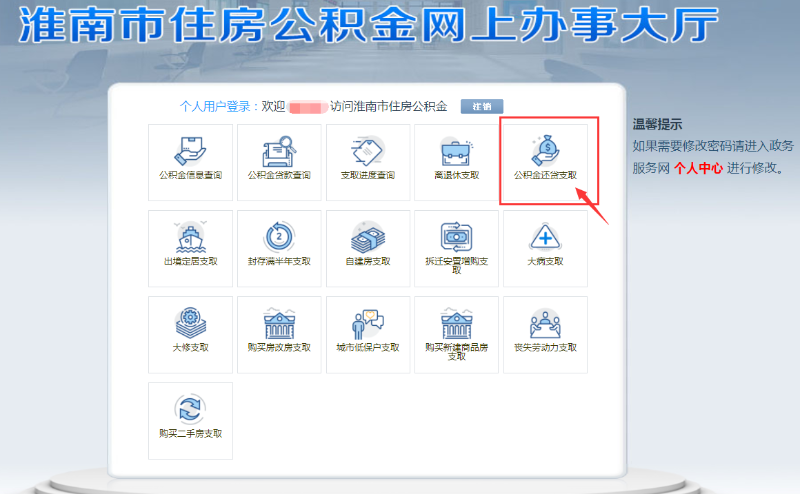Select 出境定居支取 ship icon
The image size is (800, 494).
[x=190, y=236]
